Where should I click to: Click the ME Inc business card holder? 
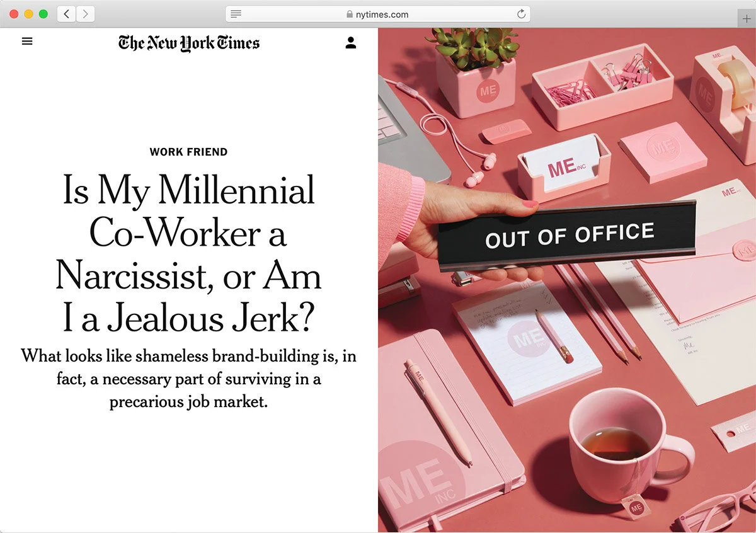[564, 169]
